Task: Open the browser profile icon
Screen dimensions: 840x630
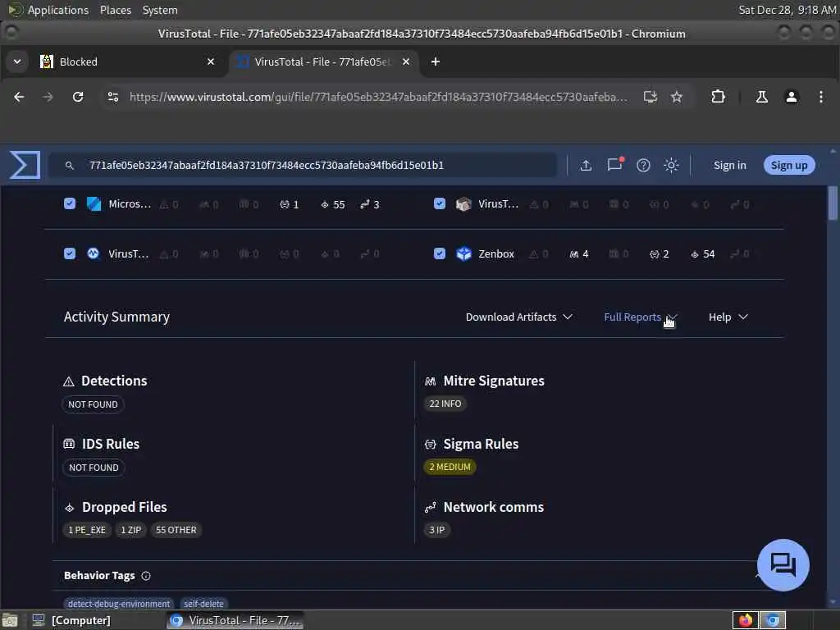Action: [x=791, y=97]
